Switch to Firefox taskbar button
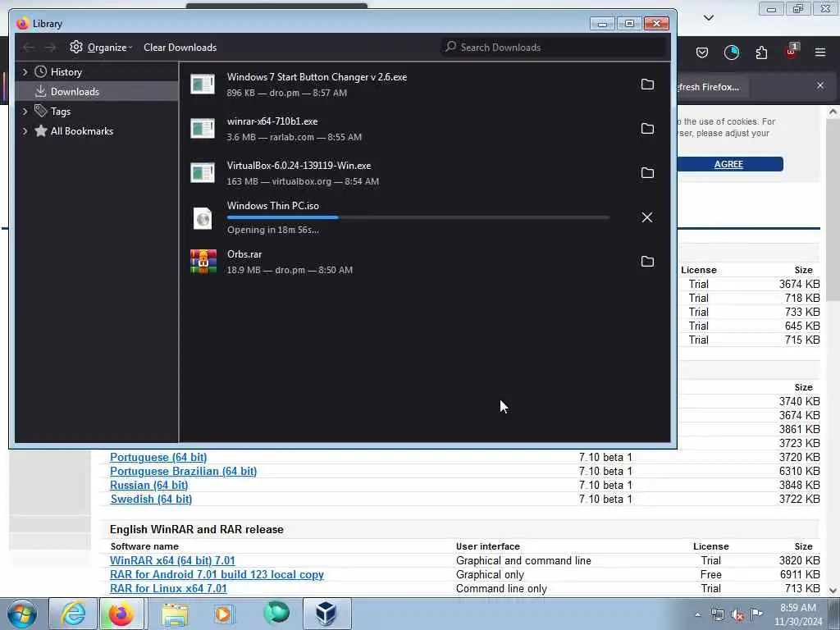Screen dimensions: 840x630 pyautogui.click(x=121, y=614)
